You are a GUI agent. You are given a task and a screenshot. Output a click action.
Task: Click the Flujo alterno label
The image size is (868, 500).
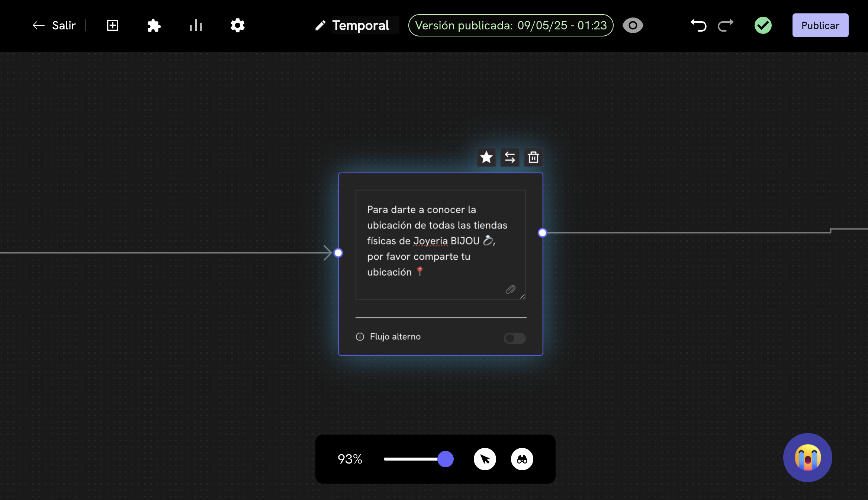395,337
